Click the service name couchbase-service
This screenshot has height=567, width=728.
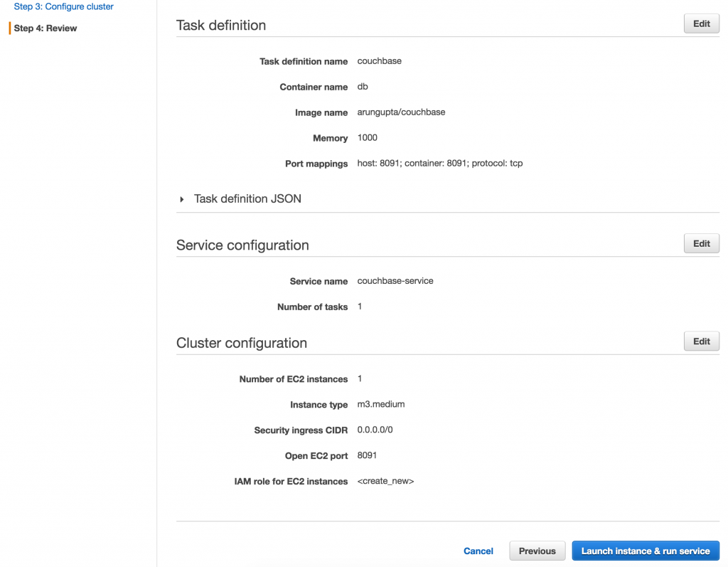point(395,281)
